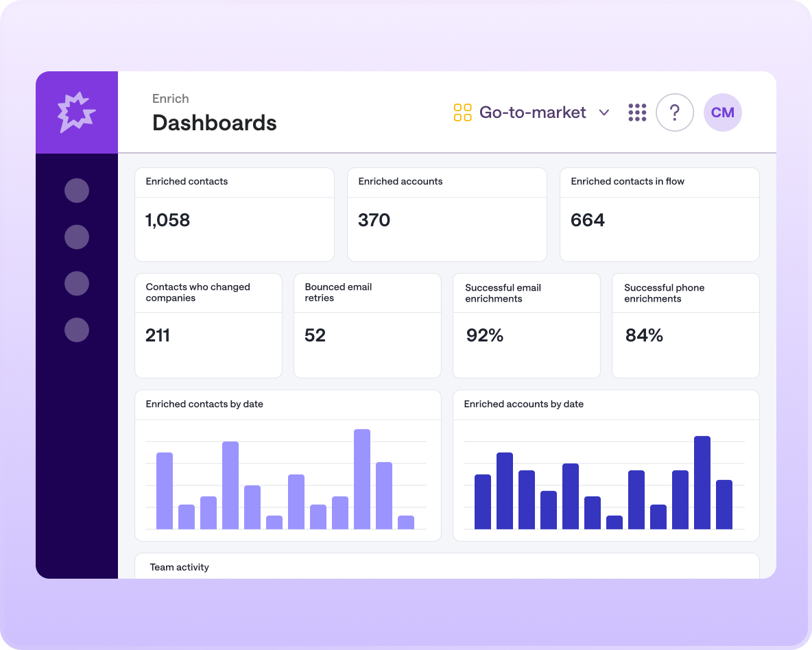
Task: Select the Go-to-market workspace label
Action: click(x=532, y=112)
